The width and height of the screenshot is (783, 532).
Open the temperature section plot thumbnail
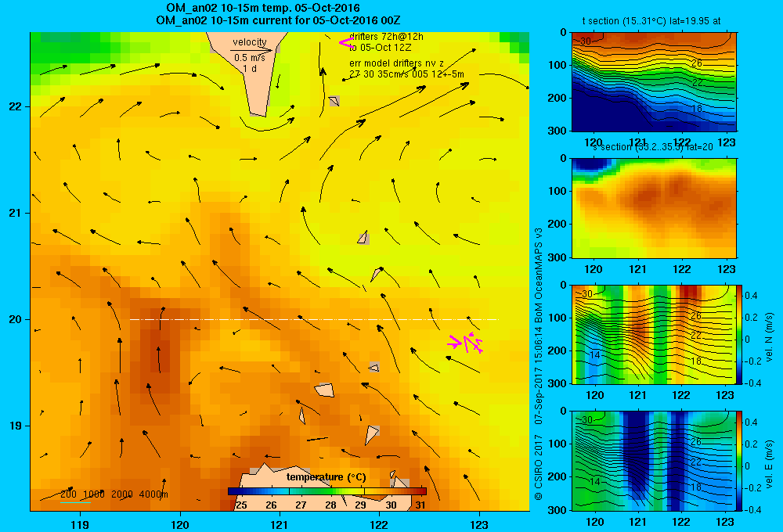(654, 82)
